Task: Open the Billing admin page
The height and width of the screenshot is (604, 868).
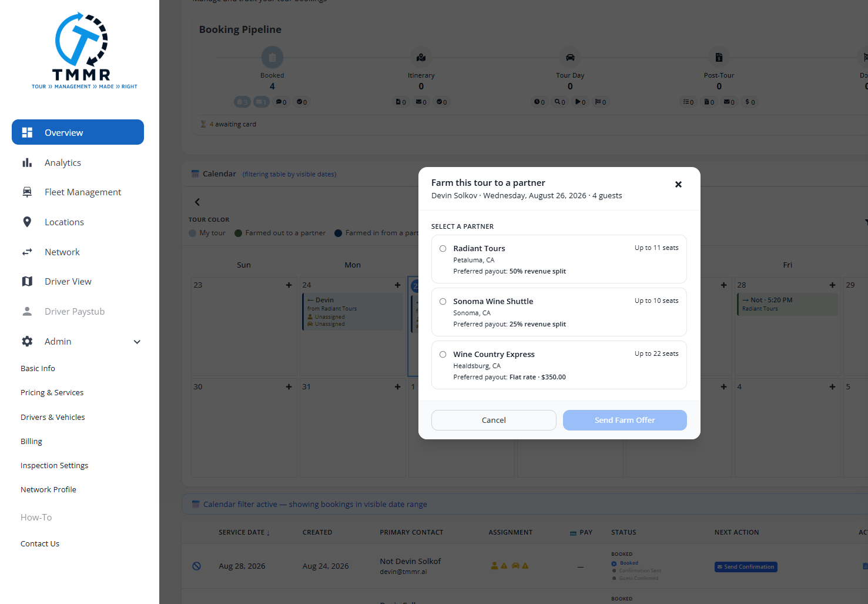Action: (31, 441)
